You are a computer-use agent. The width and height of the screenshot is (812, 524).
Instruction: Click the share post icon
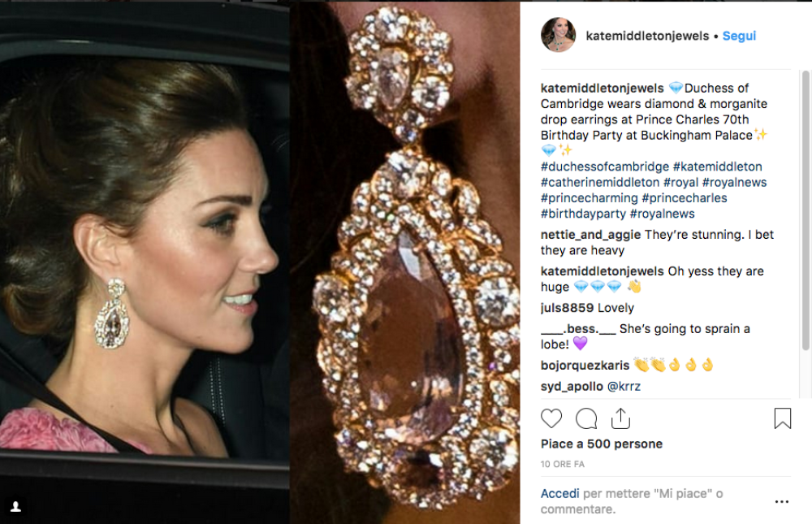pyautogui.click(x=620, y=418)
